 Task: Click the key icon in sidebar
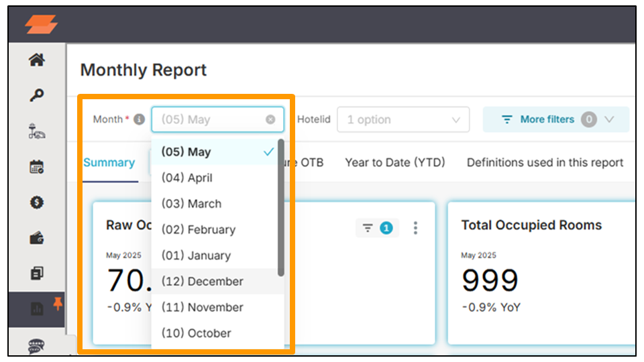(x=36, y=95)
